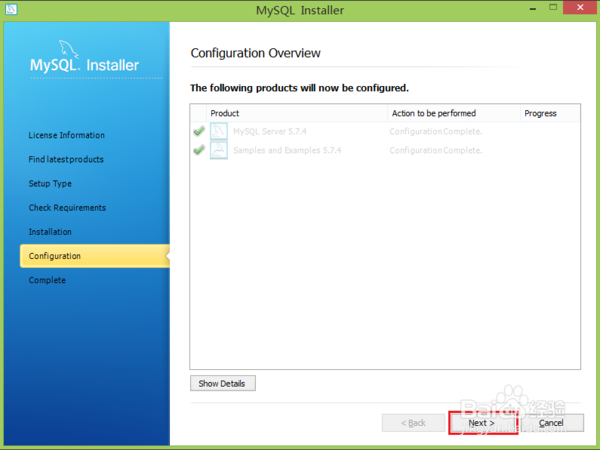Click the Samples and Examples 5.7.4 icon
Viewport: 600px width, 450px height.
pyautogui.click(x=219, y=150)
